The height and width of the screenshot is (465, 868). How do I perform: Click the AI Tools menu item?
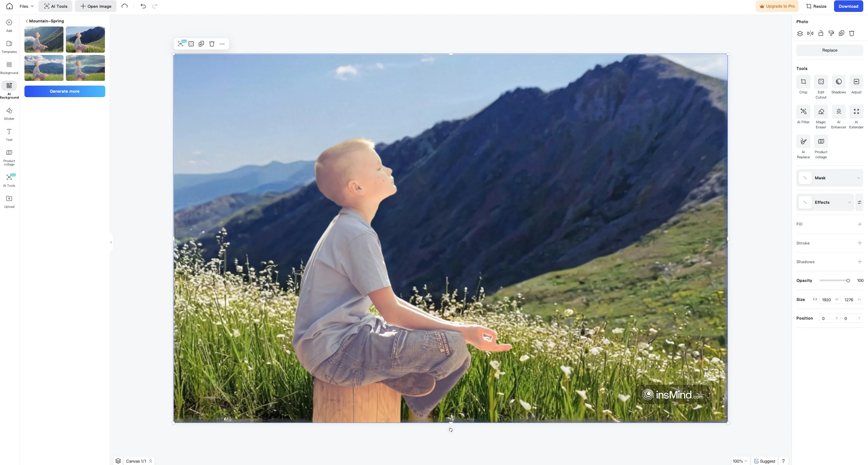coord(55,6)
